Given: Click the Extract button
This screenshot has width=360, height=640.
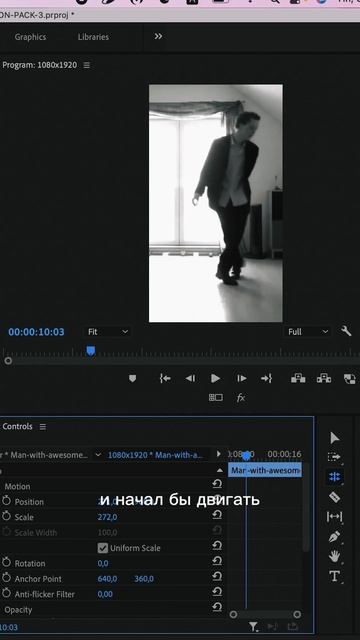Looking at the screenshot, I should [324, 378].
